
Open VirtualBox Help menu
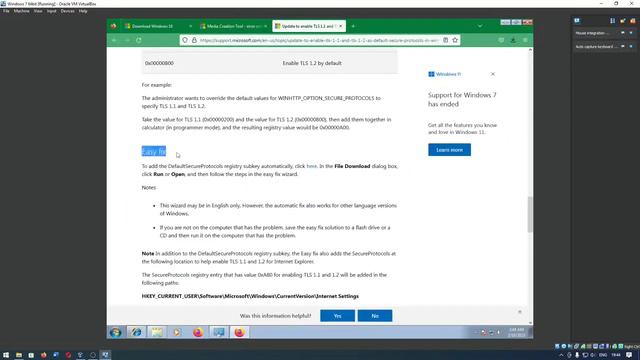(x=83, y=11)
